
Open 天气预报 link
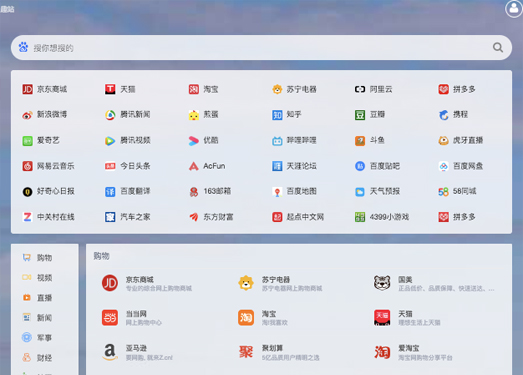[377, 192]
